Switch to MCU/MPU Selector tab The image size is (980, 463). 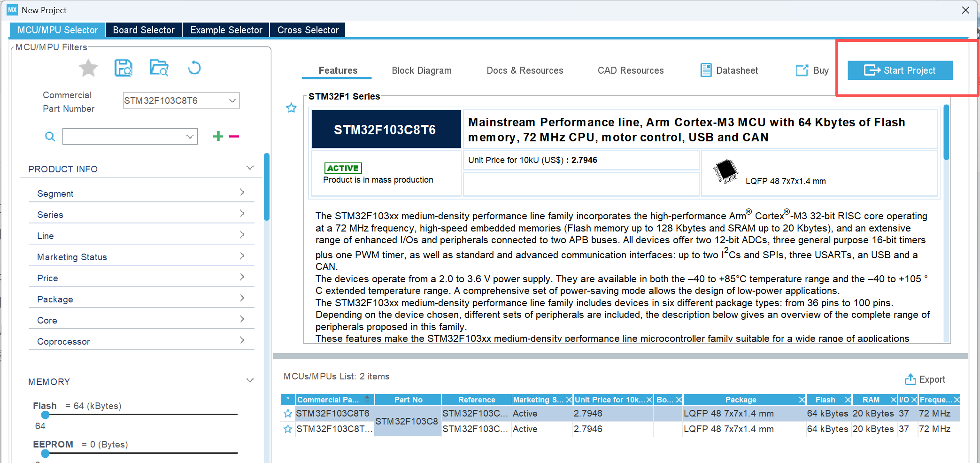tap(57, 30)
